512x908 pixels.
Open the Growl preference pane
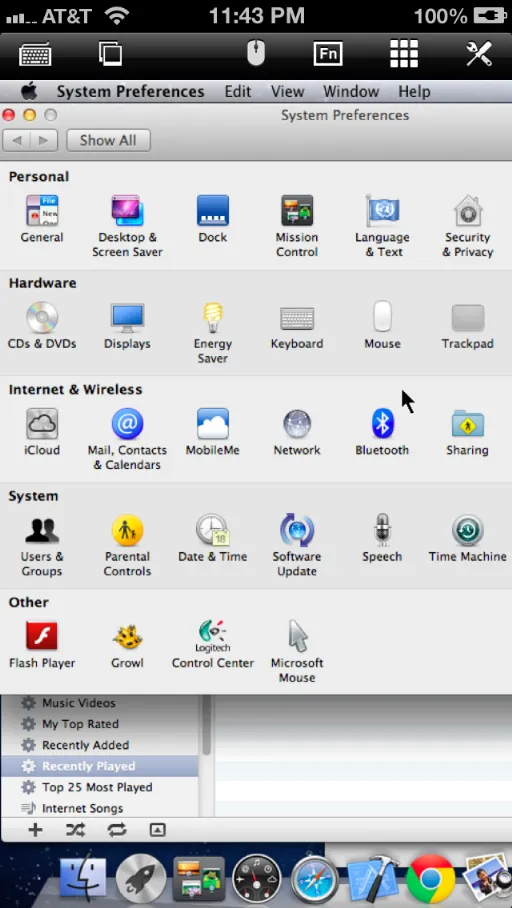tap(127, 645)
